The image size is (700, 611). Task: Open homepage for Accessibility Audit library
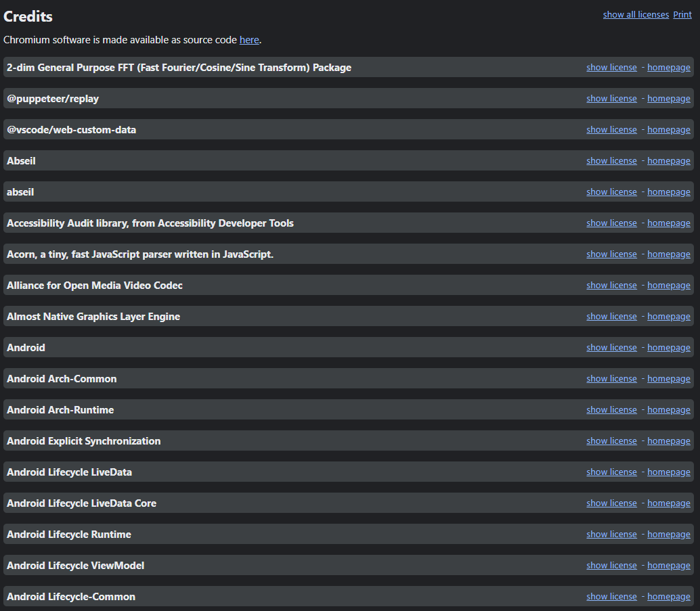point(669,223)
